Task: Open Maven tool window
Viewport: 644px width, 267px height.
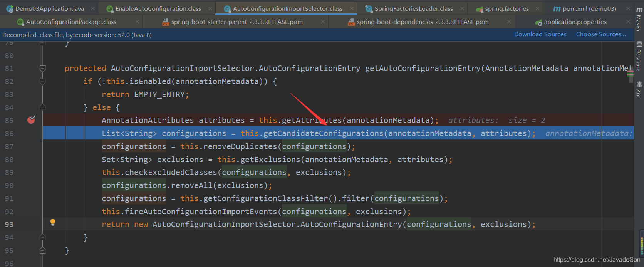Action: pyautogui.click(x=639, y=18)
